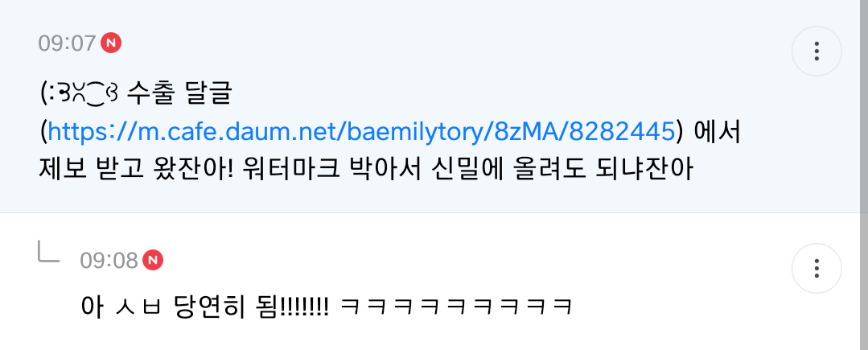This screenshot has height=350, width=868.
Task: Click the 09:08 timestamp on the reply
Action: [109, 260]
